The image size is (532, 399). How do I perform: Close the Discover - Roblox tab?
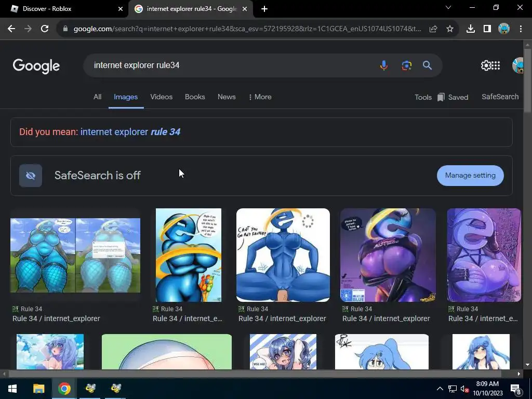click(x=121, y=9)
